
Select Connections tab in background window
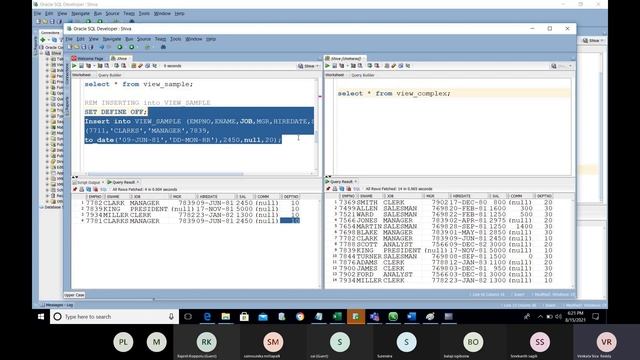coord(50,33)
